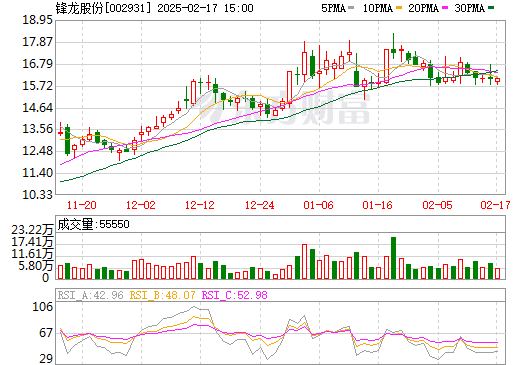Select the 01-06 date axis label

pyautogui.click(x=318, y=205)
